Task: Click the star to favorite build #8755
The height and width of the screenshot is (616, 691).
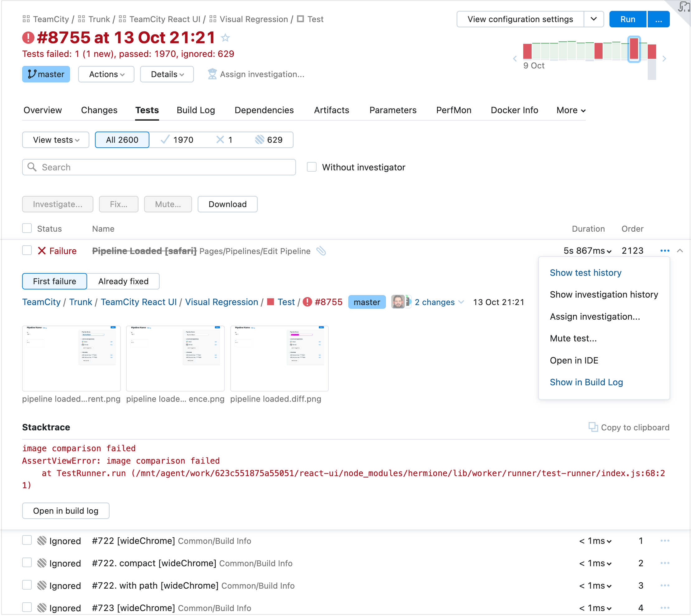Action: 225,38
